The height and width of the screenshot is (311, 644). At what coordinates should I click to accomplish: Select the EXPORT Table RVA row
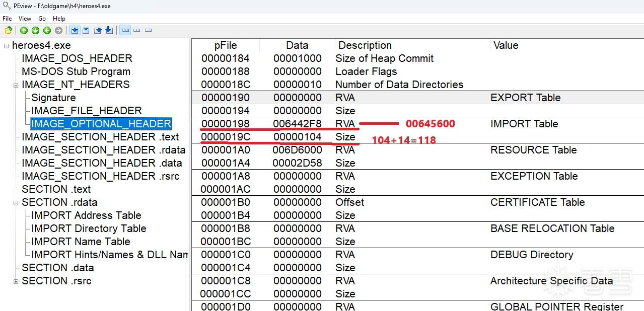[x=417, y=98]
